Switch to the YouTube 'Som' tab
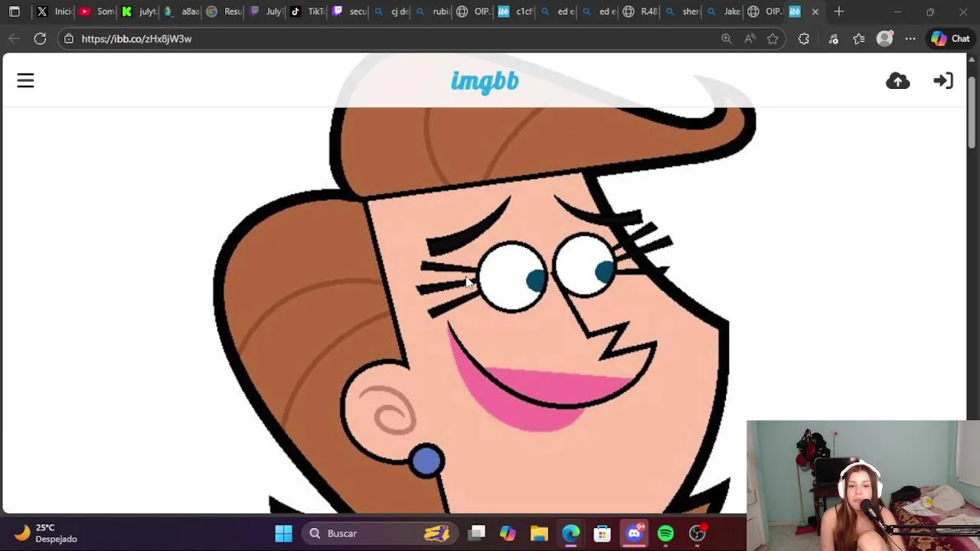The height and width of the screenshot is (551, 980). 96,11
